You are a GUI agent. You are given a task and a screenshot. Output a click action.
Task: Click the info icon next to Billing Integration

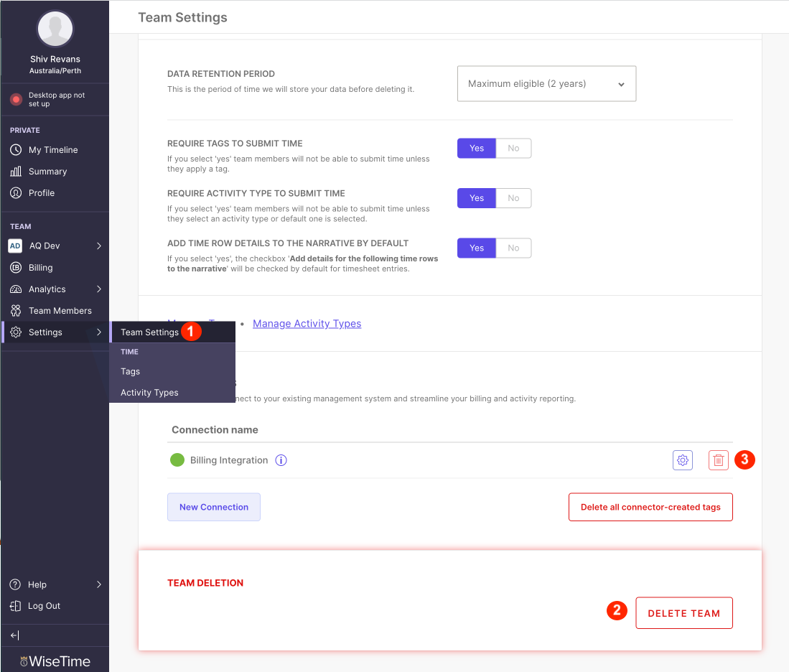280,459
